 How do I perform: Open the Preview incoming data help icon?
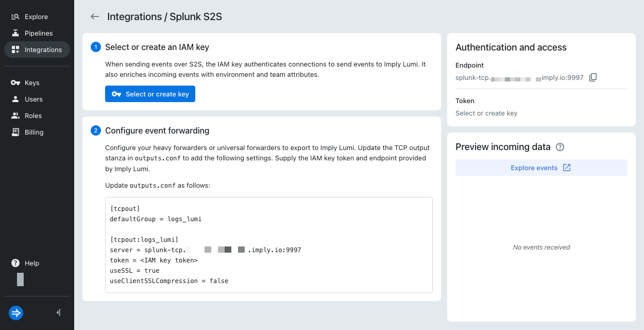point(561,147)
